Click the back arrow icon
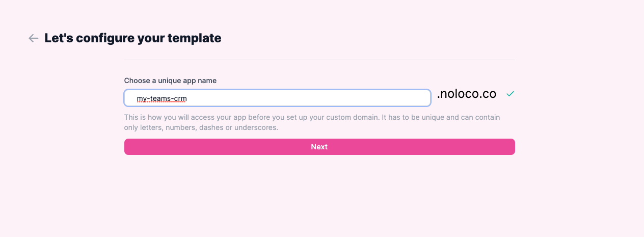 coord(34,38)
